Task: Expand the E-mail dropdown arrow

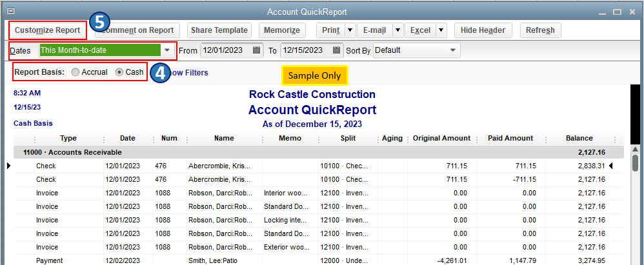Action: [x=397, y=30]
